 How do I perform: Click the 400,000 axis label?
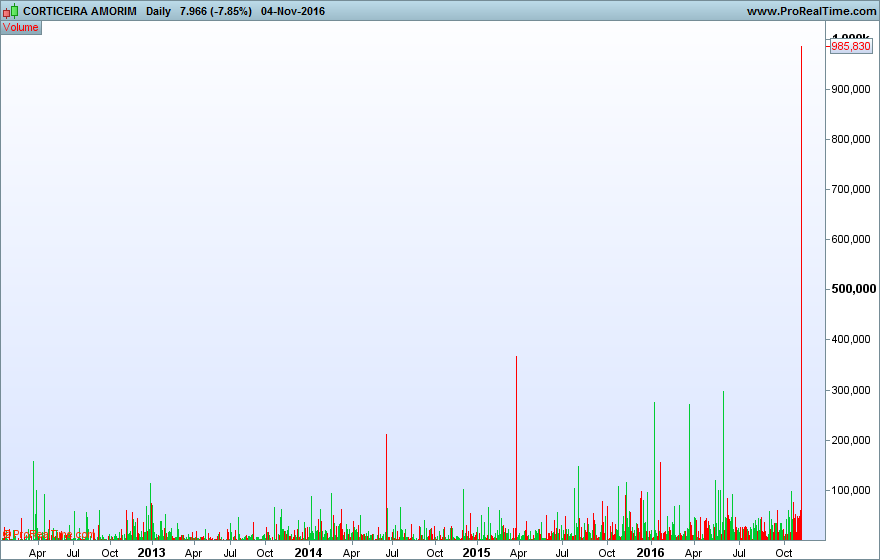851,339
